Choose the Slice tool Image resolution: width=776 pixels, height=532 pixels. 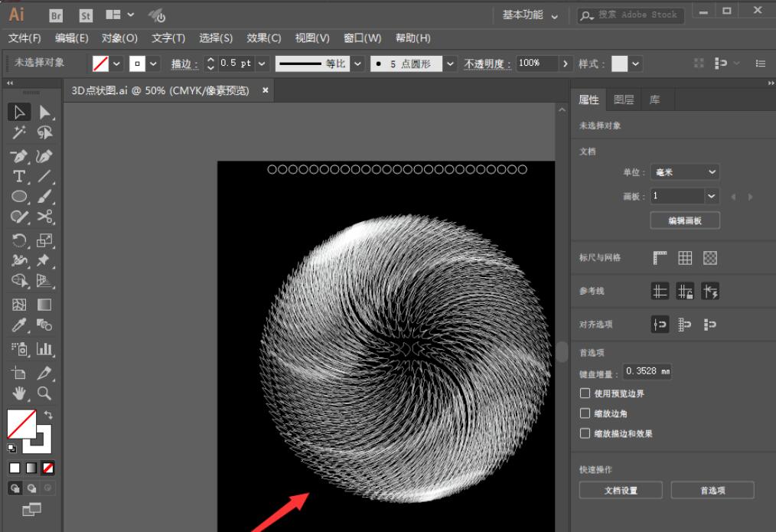[x=44, y=373]
